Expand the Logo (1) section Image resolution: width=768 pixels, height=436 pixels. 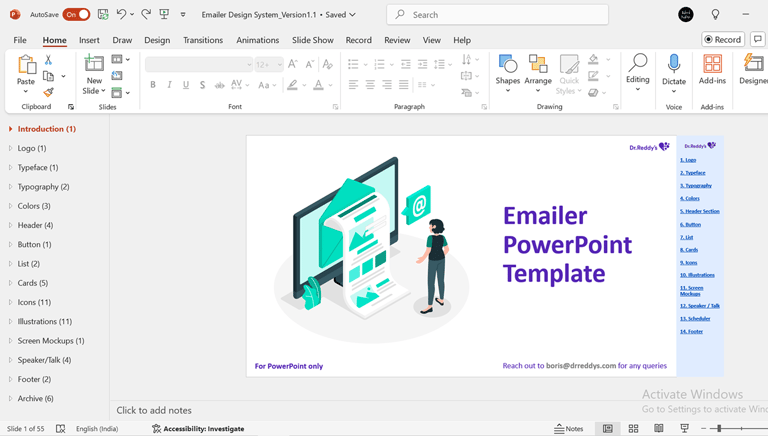[10, 148]
